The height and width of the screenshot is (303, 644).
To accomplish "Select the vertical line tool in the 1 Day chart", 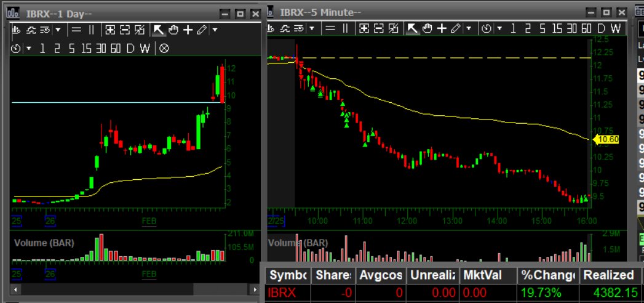I will [91, 30].
